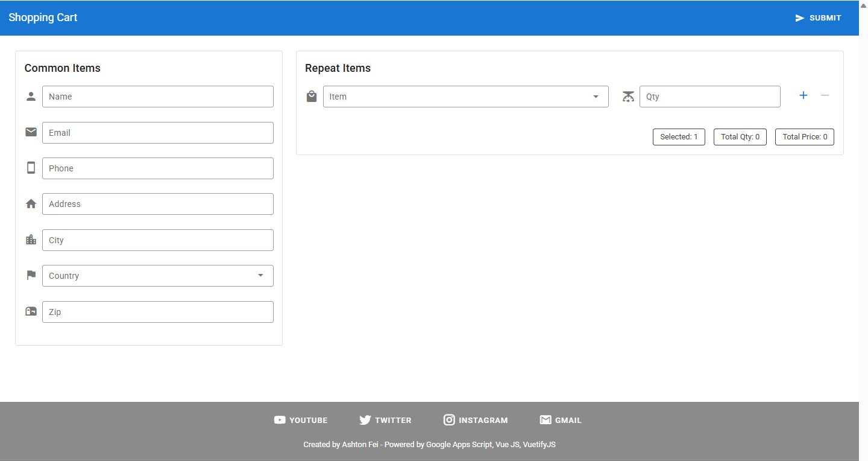Submit the shopping cart form
Screen dimensions: 868x461
click(818, 18)
